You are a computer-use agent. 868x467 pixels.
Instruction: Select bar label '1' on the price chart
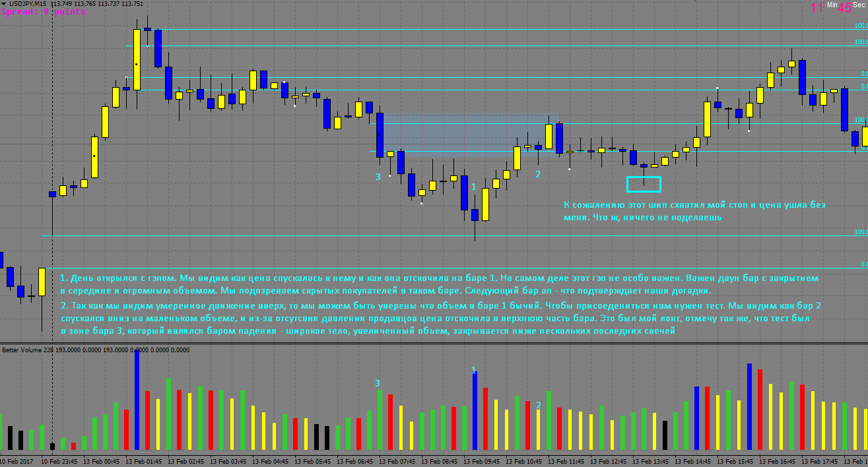click(473, 187)
